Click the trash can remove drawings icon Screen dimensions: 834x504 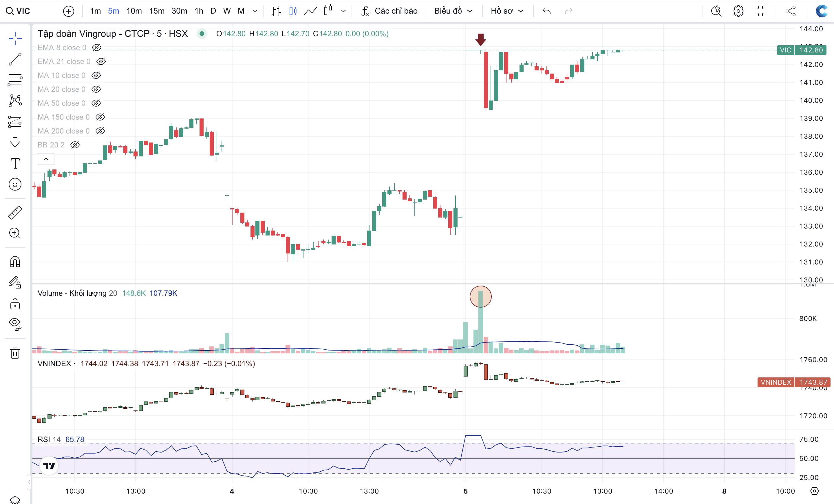pyautogui.click(x=15, y=353)
